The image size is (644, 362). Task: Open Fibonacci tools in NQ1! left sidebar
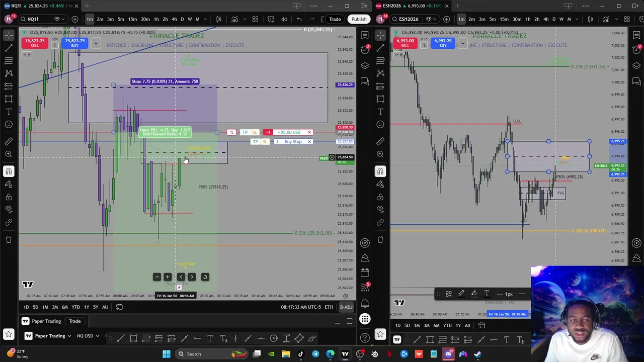(x=9, y=60)
